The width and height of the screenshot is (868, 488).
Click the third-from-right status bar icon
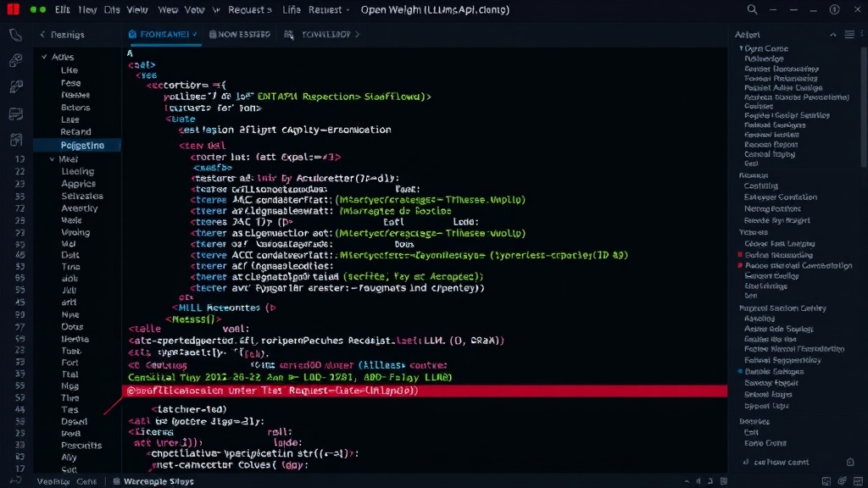click(x=826, y=481)
